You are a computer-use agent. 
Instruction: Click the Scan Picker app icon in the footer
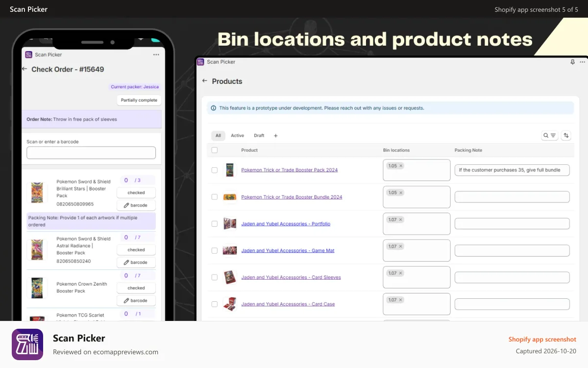click(x=27, y=344)
